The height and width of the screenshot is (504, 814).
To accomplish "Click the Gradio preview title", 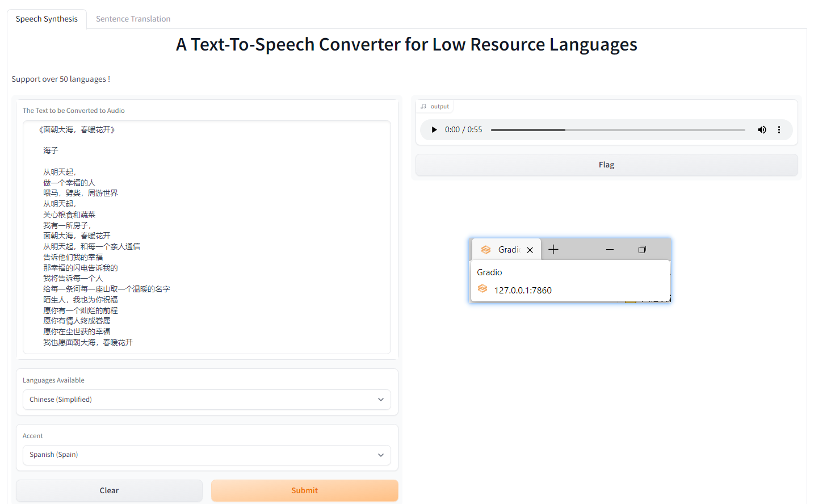I will tap(489, 272).
